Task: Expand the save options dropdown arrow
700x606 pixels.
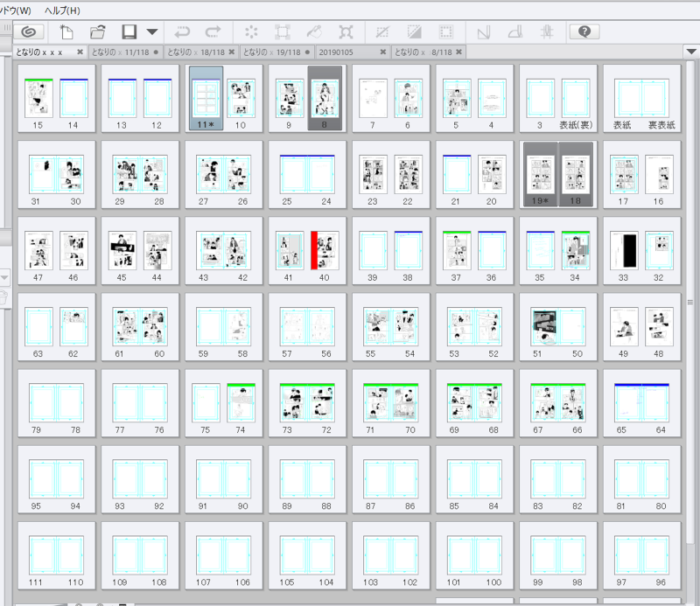Action: point(151,31)
